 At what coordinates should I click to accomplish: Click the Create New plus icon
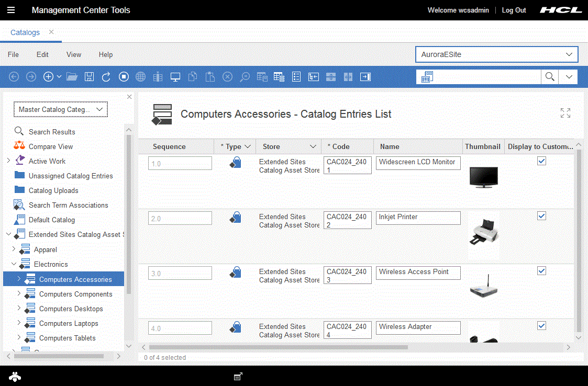click(x=48, y=77)
